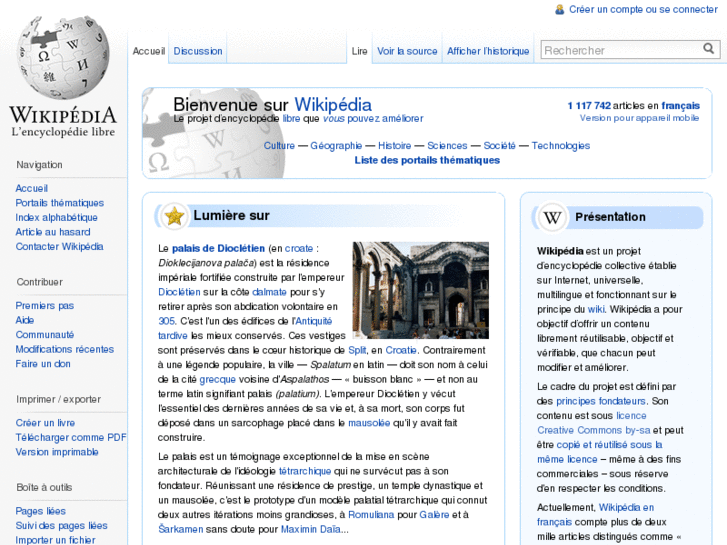The image size is (727, 545).
Task: Open the Culture portal link
Action: click(279, 146)
